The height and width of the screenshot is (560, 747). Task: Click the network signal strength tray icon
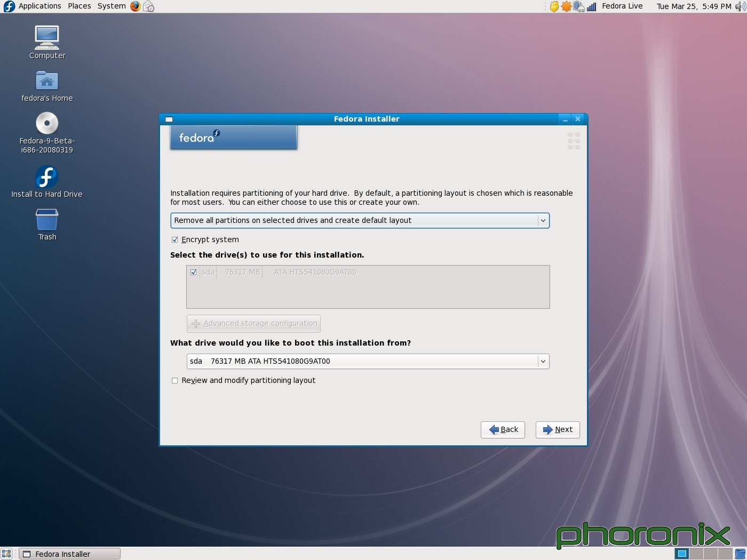pos(591,6)
